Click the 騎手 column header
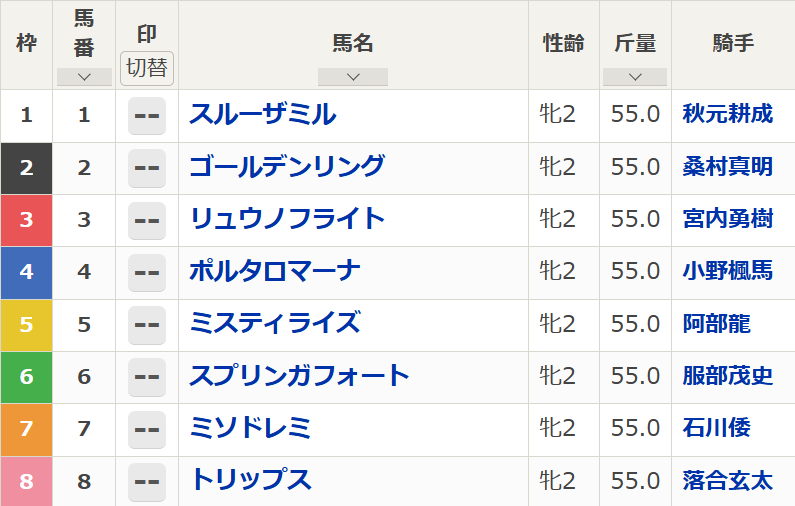This screenshot has height=506, width=795. click(733, 44)
